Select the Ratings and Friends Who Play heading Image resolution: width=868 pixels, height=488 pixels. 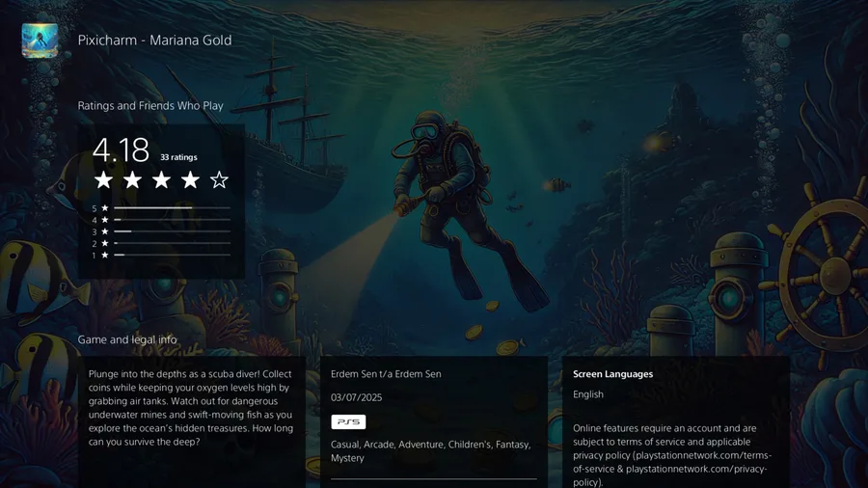point(150,106)
